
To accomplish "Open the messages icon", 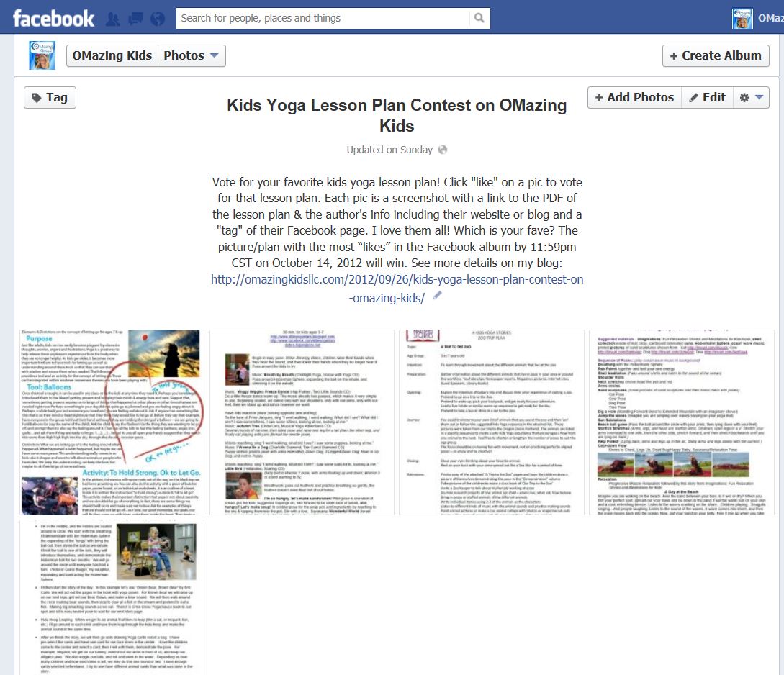I will click(x=135, y=19).
